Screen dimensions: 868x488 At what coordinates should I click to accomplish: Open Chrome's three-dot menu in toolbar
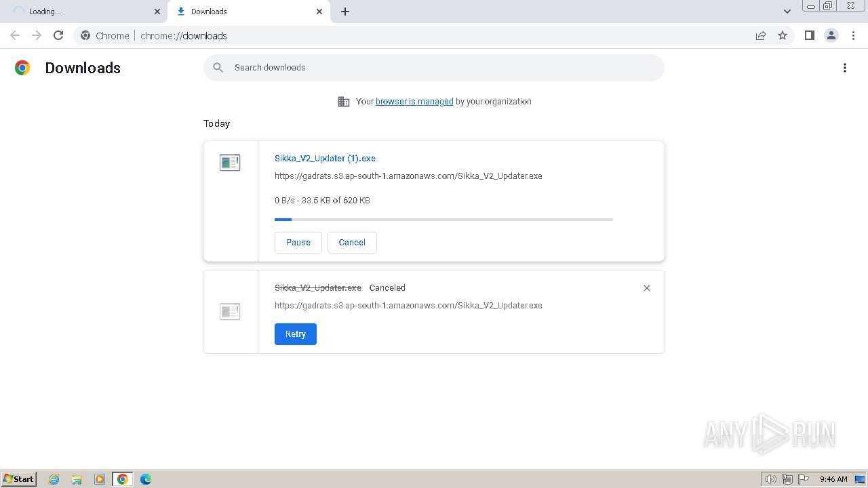tap(853, 35)
